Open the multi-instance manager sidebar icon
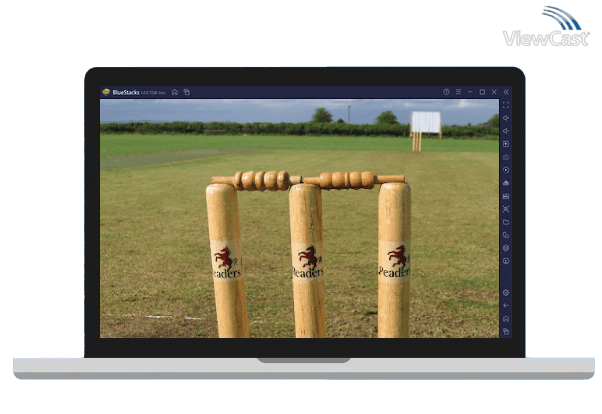 point(506,235)
